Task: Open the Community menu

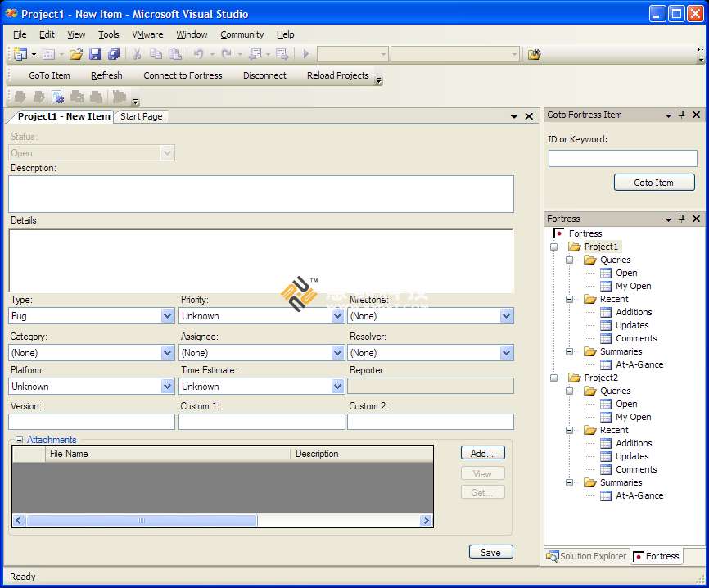Action: 242,34
